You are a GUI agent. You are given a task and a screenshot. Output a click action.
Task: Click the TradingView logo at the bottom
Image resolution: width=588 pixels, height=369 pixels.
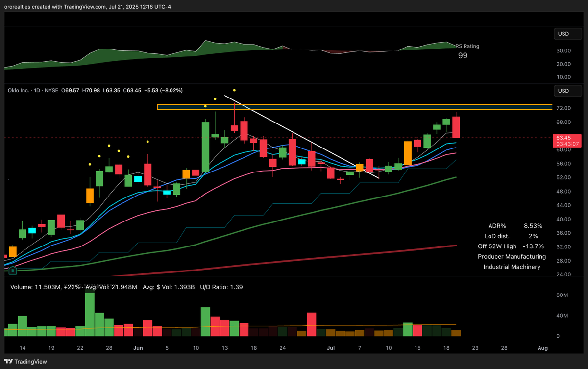point(25,361)
